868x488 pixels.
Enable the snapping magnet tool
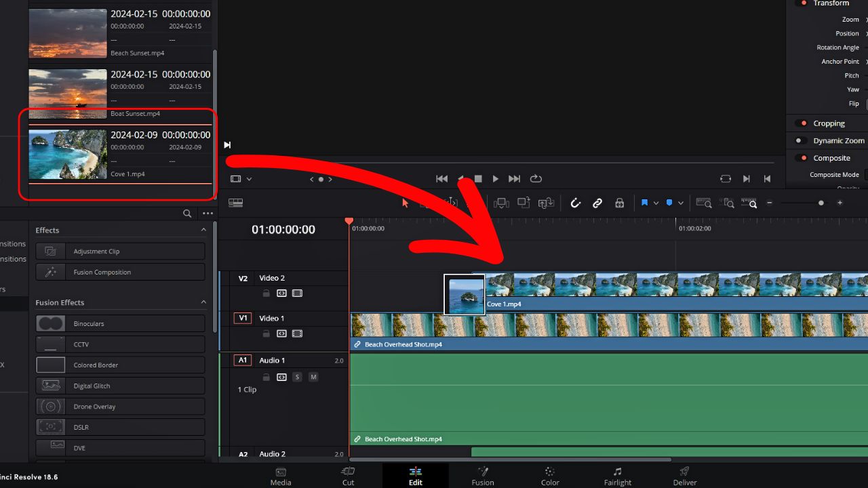click(576, 203)
